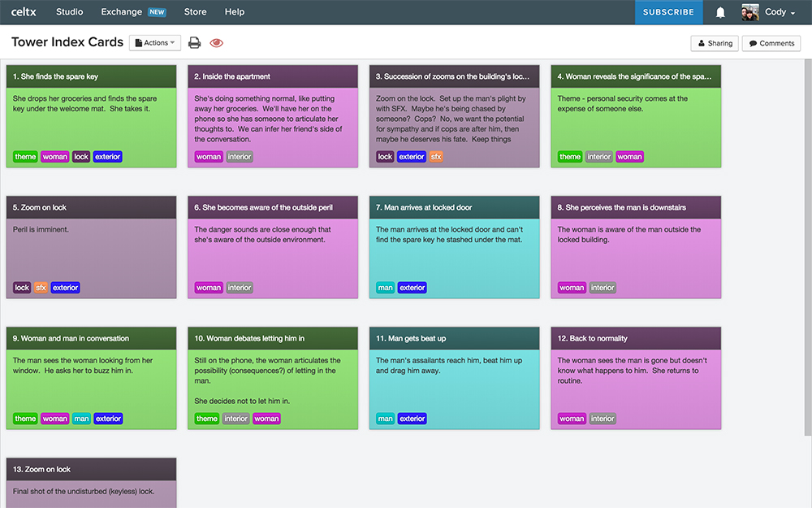
Task: Click the woman tag on card 12
Action: [572, 419]
